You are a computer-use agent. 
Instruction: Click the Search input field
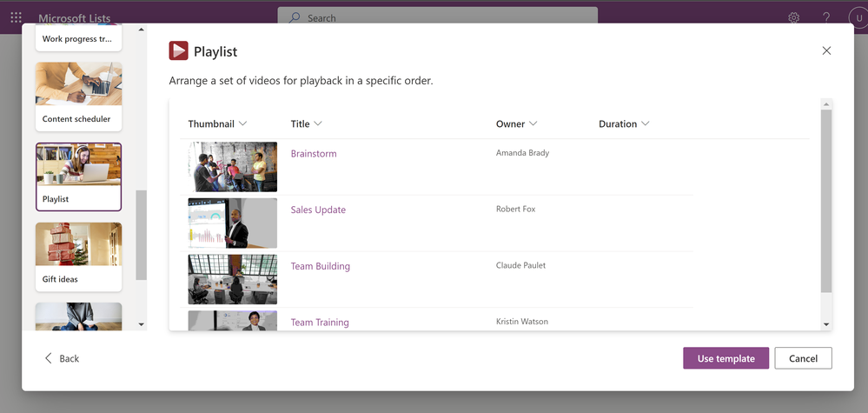[437, 17]
